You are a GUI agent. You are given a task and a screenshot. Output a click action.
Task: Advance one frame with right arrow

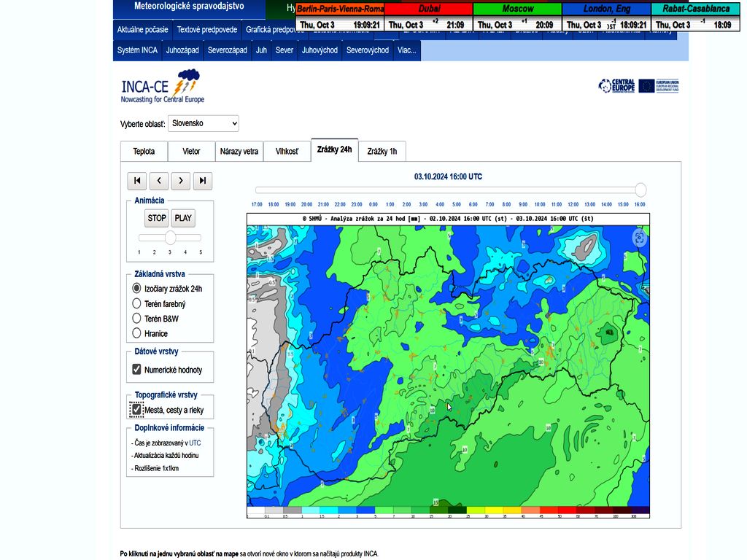[x=181, y=181]
